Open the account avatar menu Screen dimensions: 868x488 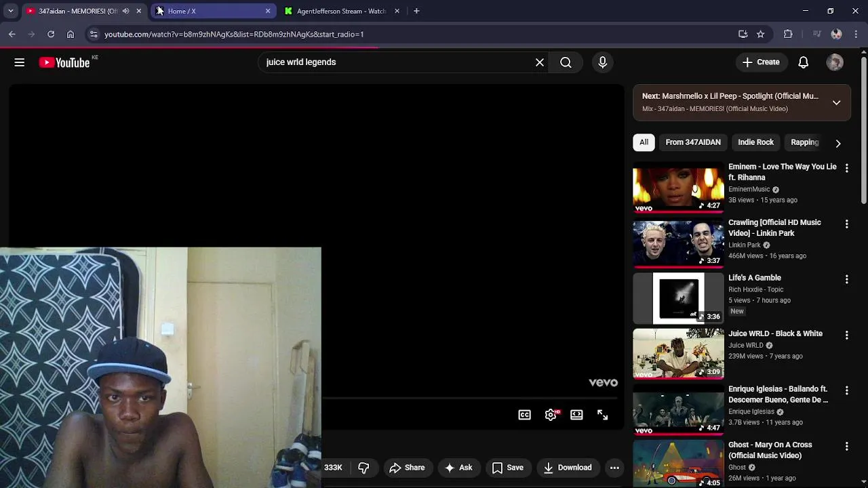(835, 62)
